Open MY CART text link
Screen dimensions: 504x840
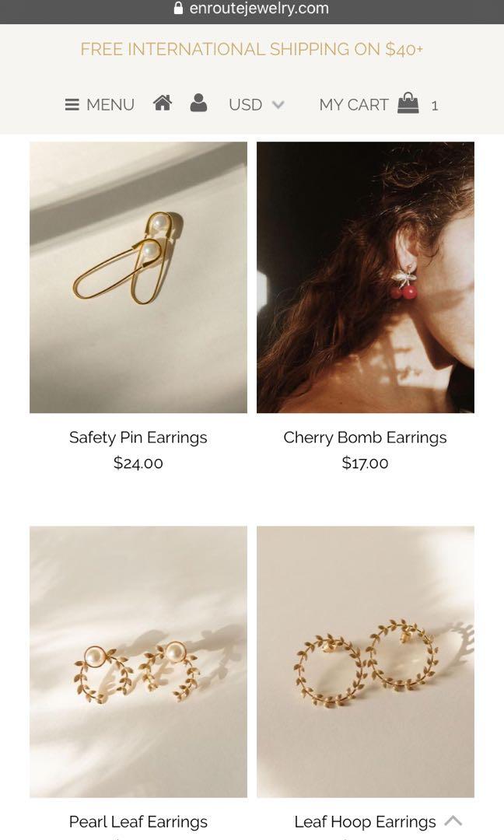tap(353, 104)
